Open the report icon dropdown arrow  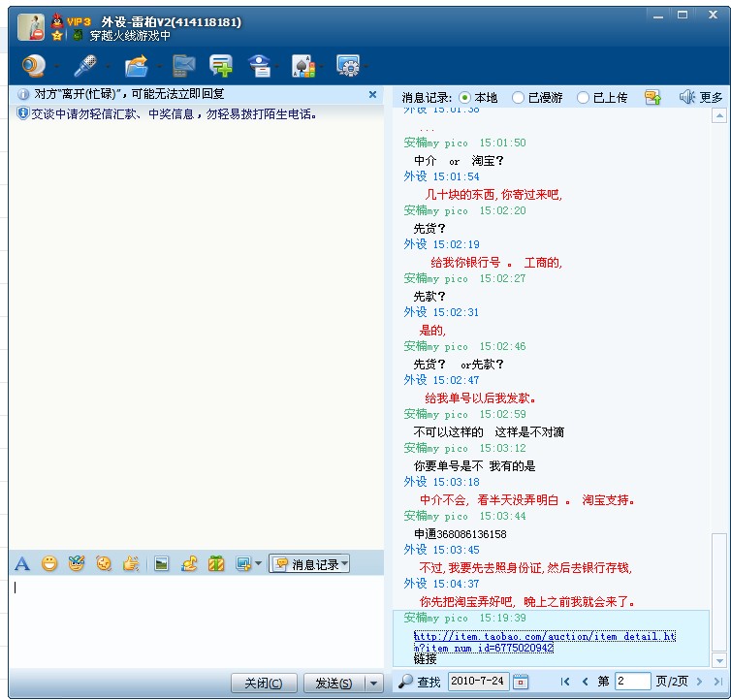tap(277, 66)
